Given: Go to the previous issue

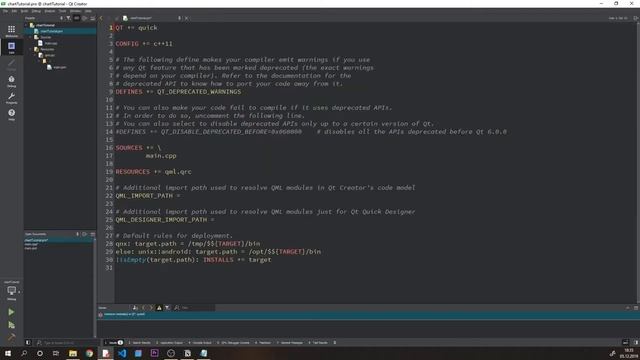Looking at the screenshot, I should (x=144, y=308).
